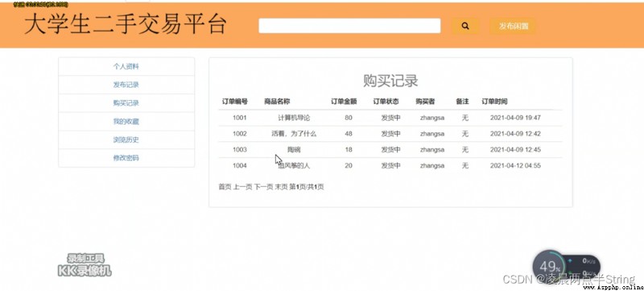Click the timestamp 2021-04-09 12:42
644x291 pixels.
click(515, 134)
